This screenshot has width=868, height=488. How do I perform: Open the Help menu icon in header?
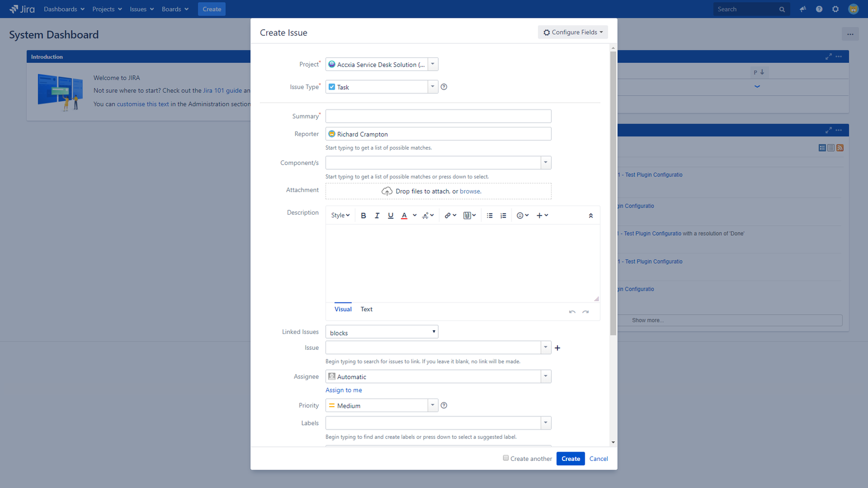(819, 9)
